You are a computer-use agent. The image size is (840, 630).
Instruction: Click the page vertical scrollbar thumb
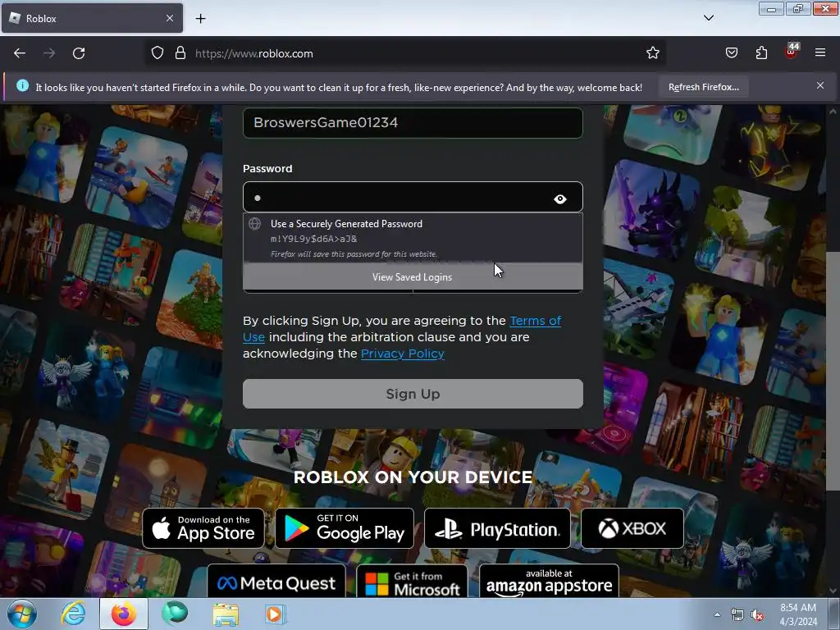(832, 370)
